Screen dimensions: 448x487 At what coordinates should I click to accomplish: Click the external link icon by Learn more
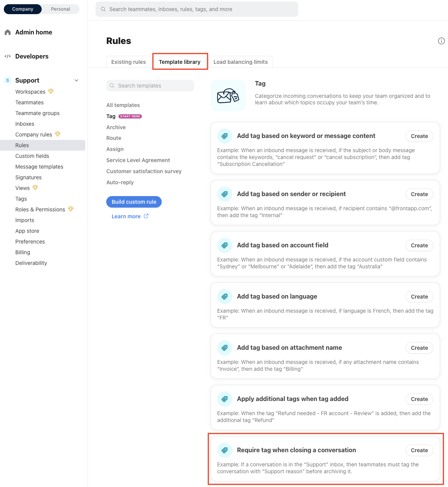146,216
